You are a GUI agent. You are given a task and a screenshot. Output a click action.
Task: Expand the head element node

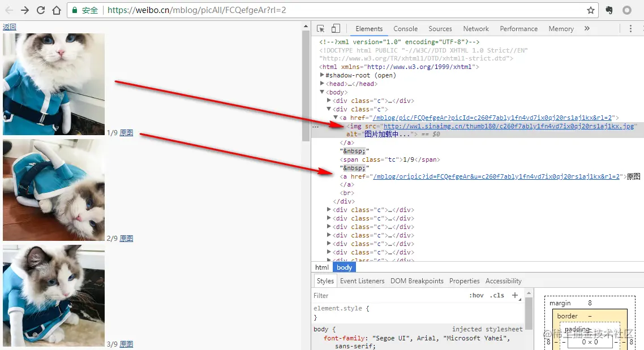pyautogui.click(x=323, y=83)
